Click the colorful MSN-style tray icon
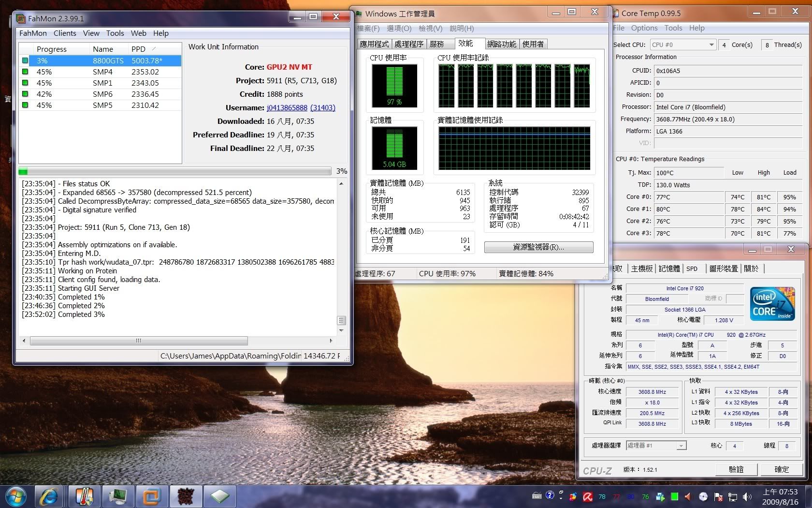The height and width of the screenshot is (508, 812). [x=574, y=496]
